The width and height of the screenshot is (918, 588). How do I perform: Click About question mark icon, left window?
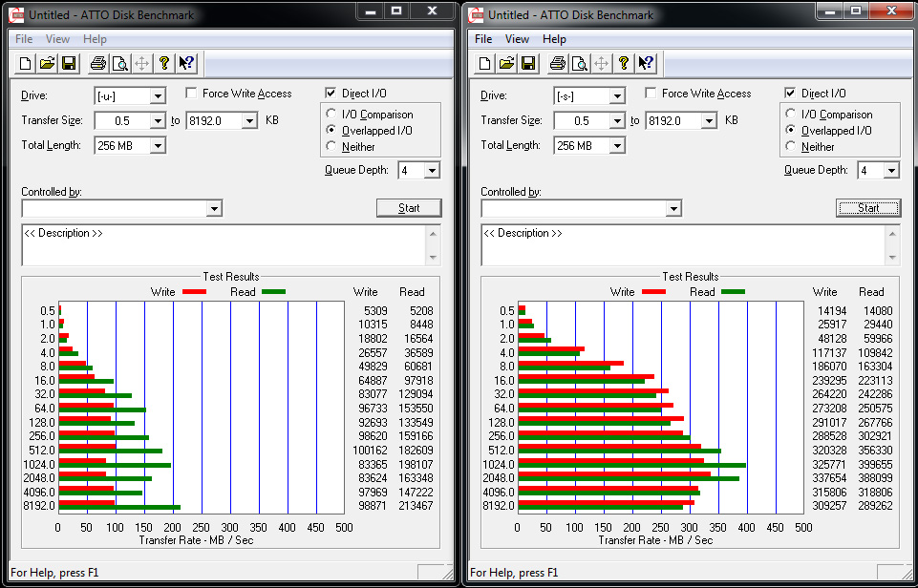pyautogui.click(x=164, y=63)
